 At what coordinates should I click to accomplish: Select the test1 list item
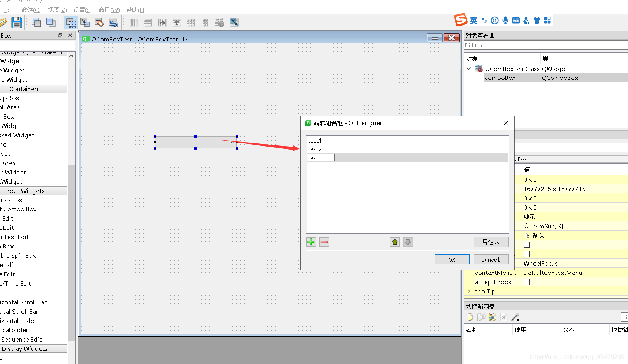(x=407, y=140)
